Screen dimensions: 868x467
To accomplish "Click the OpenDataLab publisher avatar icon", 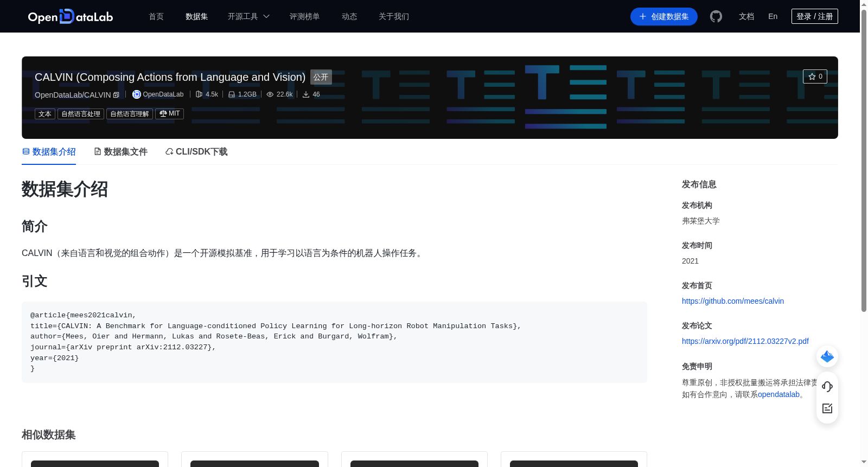I will [x=137, y=94].
